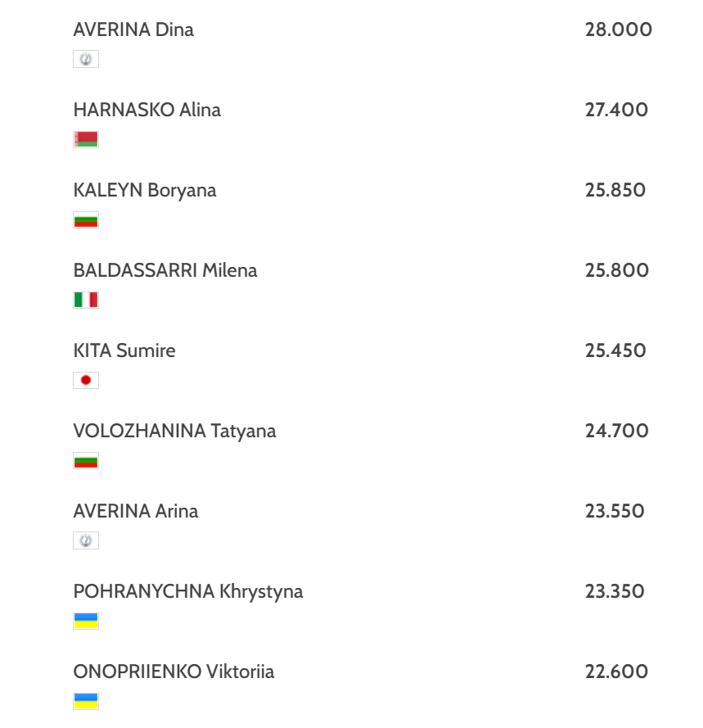The image size is (703, 728).
Task: Select HARNASKO Alina name
Action: coord(146,110)
